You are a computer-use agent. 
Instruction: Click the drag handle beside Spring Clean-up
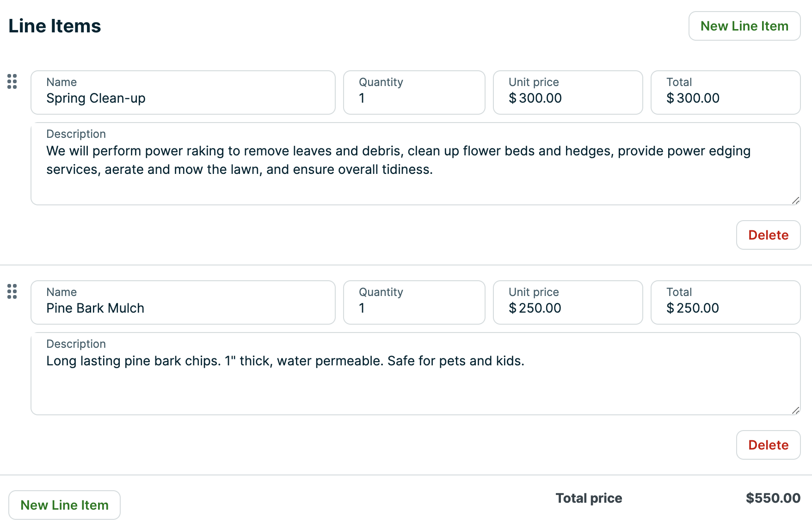pyautogui.click(x=12, y=81)
